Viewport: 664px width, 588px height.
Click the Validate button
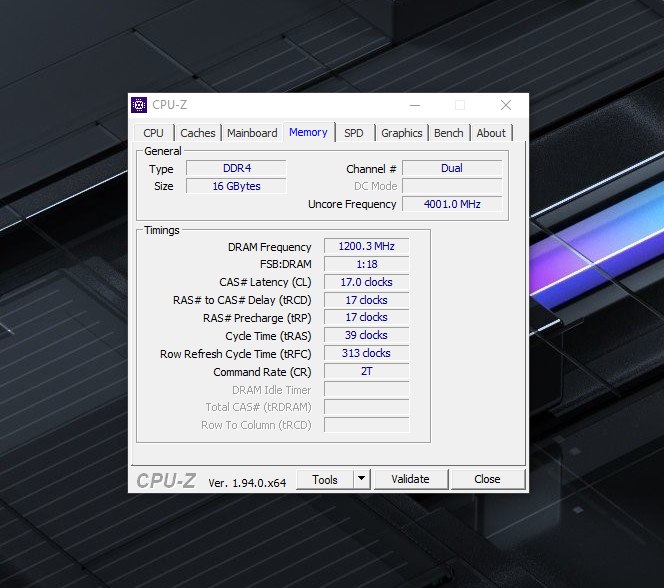[410, 479]
